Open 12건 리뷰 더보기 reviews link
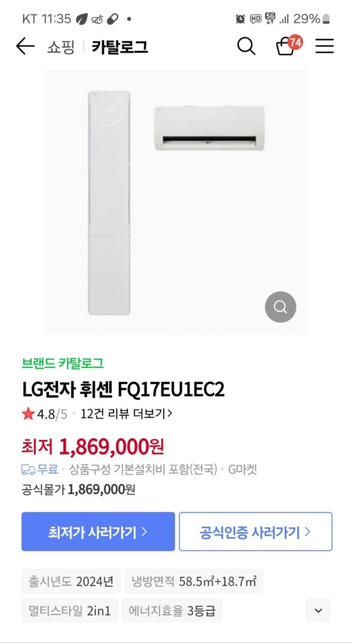This screenshot has height=644, width=352. point(126,414)
